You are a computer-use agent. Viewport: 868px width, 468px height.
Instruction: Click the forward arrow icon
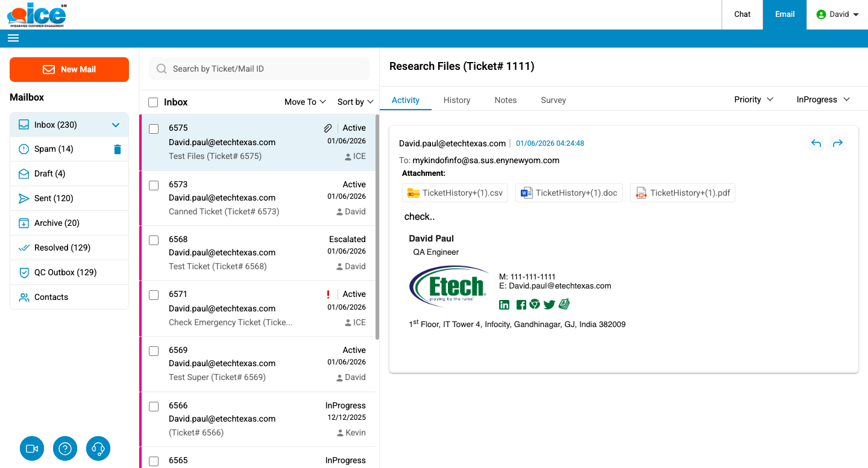pyautogui.click(x=837, y=143)
